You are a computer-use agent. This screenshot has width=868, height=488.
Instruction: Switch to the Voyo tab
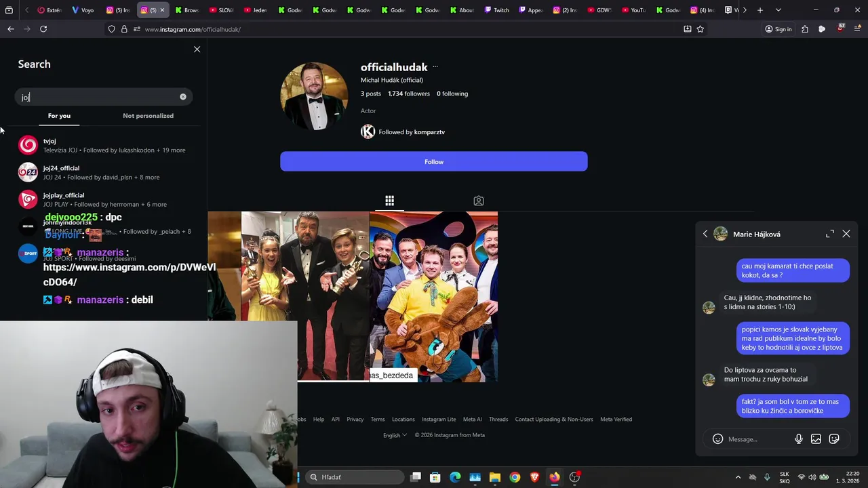(x=83, y=10)
